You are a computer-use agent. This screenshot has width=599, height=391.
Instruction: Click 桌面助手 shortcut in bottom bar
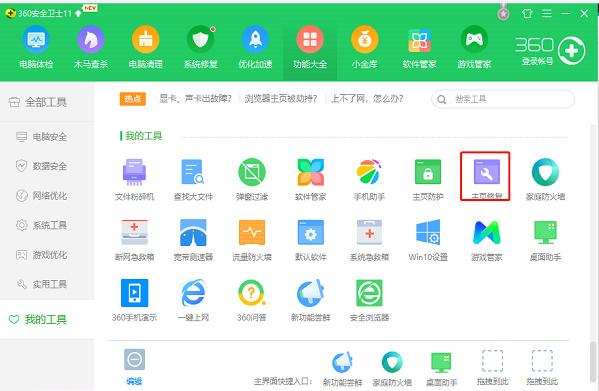click(x=442, y=369)
